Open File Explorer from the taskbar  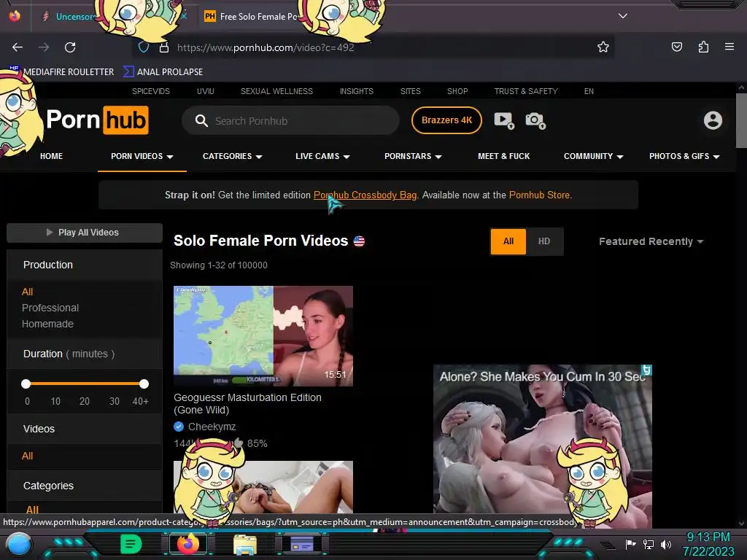(x=245, y=544)
